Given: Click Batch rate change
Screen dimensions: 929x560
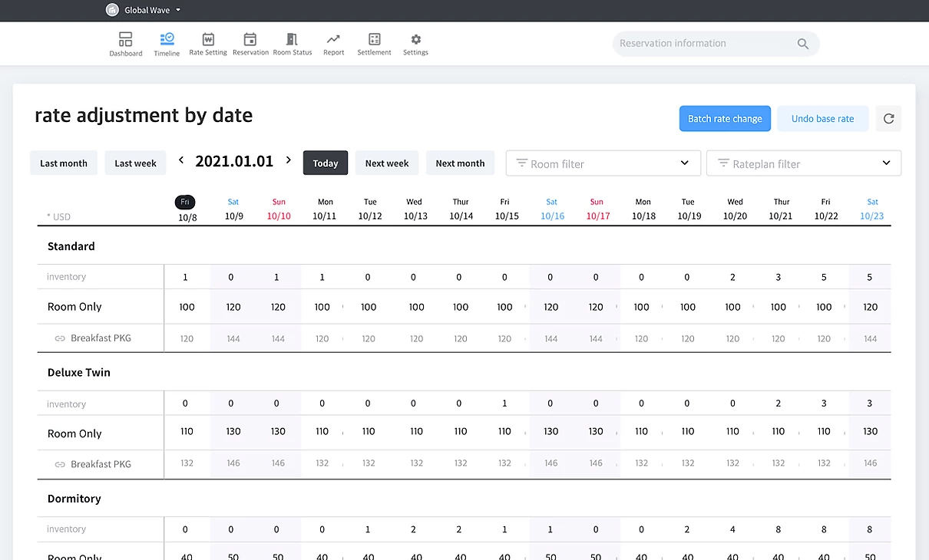Looking at the screenshot, I should [725, 118].
